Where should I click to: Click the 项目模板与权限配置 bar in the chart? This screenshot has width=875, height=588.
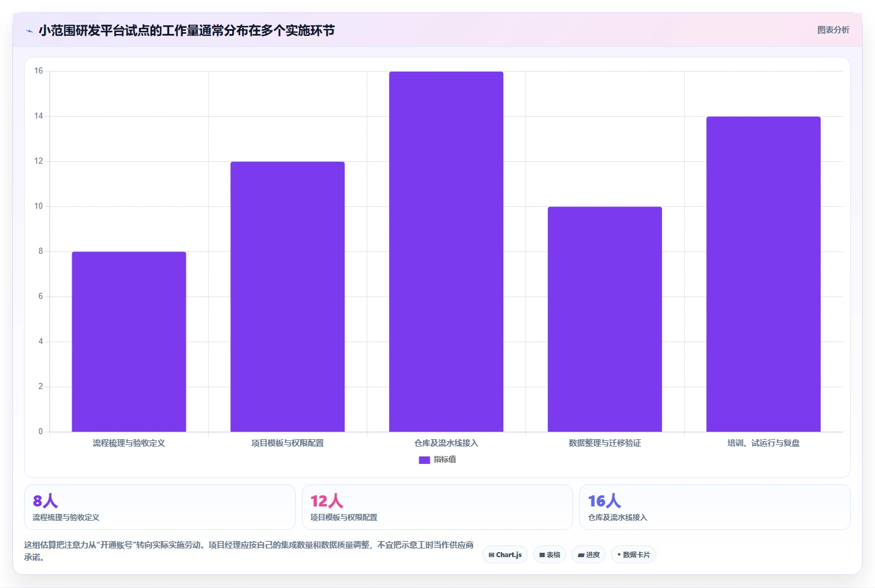[x=288, y=296]
